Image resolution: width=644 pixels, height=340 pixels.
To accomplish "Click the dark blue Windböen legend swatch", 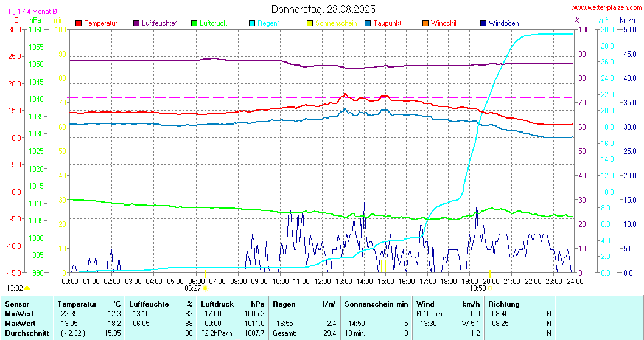I will (x=483, y=23).
